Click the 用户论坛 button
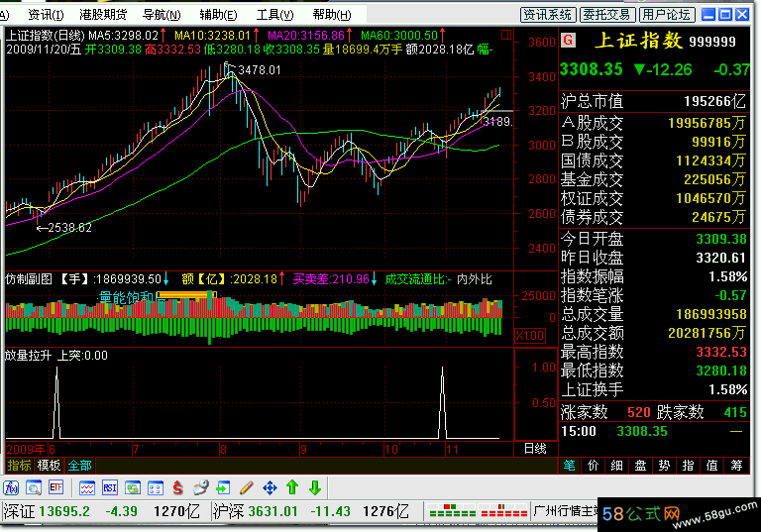The image size is (761, 532). tap(667, 15)
